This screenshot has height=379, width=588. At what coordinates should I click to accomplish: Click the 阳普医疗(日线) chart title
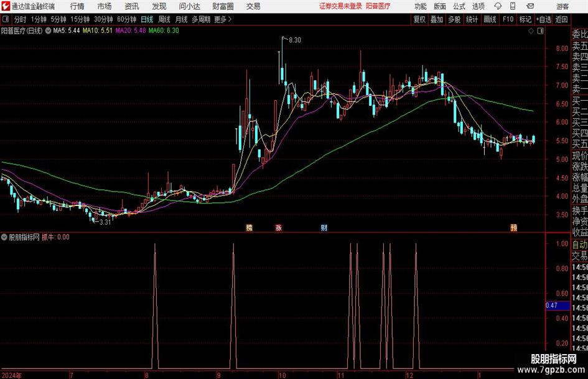click(x=22, y=30)
